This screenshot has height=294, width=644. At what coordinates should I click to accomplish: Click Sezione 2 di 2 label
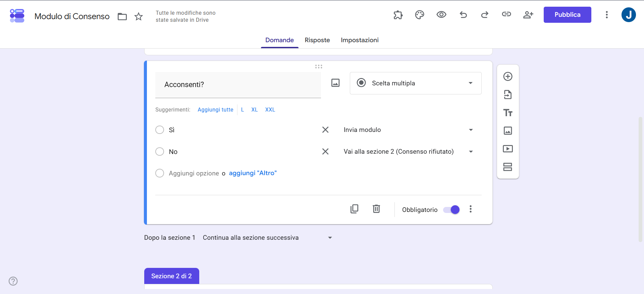coord(171,276)
